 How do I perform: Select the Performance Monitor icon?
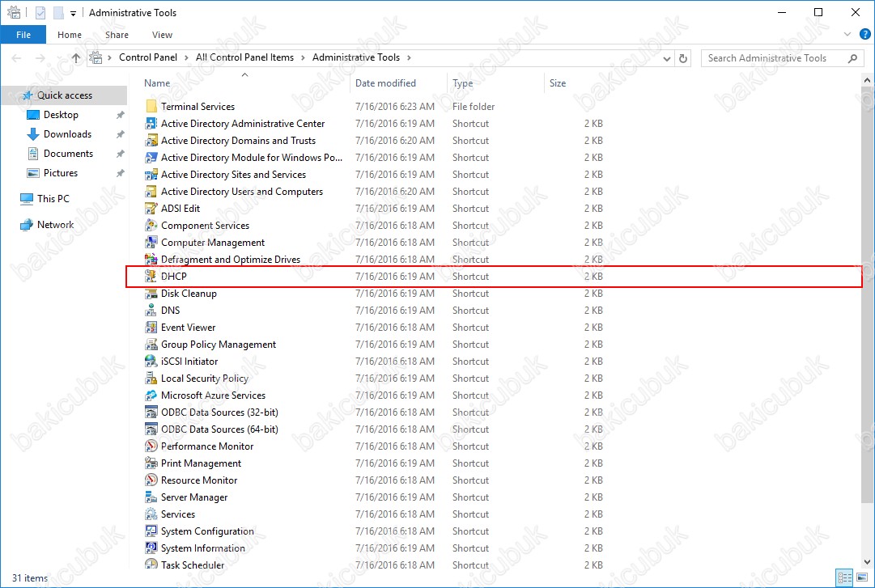(x=151, y=446)
